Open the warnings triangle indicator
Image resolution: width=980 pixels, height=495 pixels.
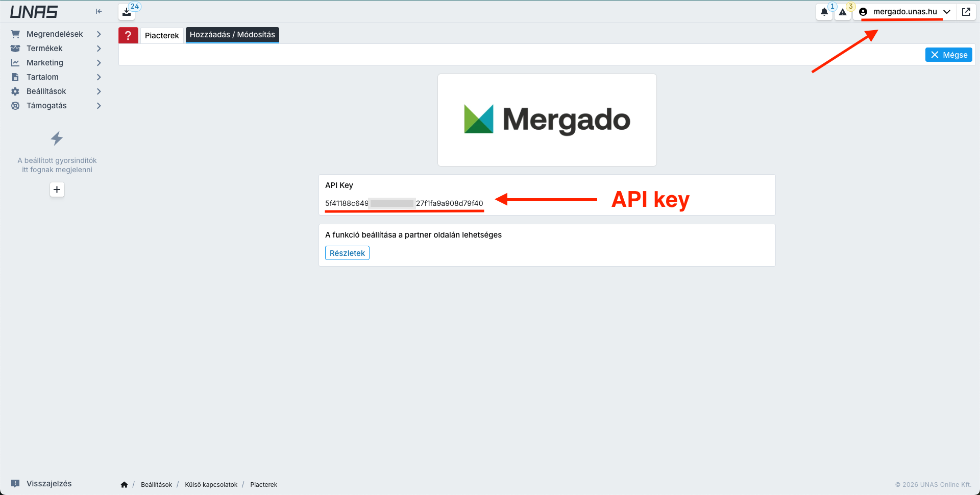[x=843, y=12]
